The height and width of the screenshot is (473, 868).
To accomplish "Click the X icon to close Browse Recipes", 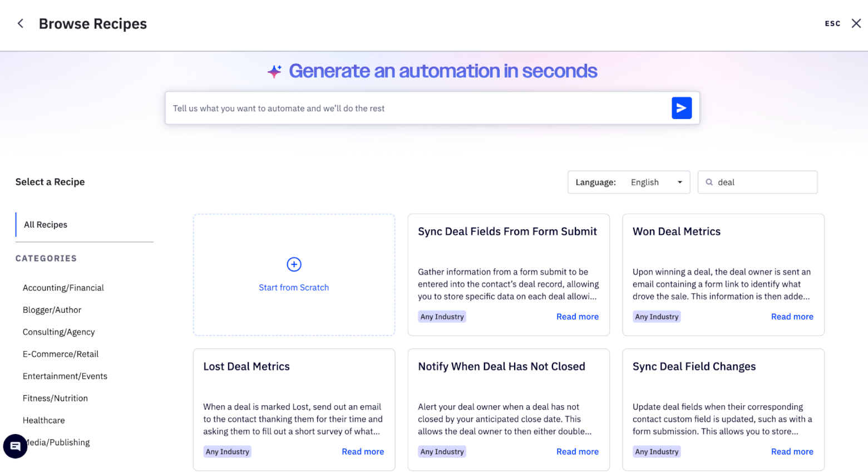I will (856, 23).
